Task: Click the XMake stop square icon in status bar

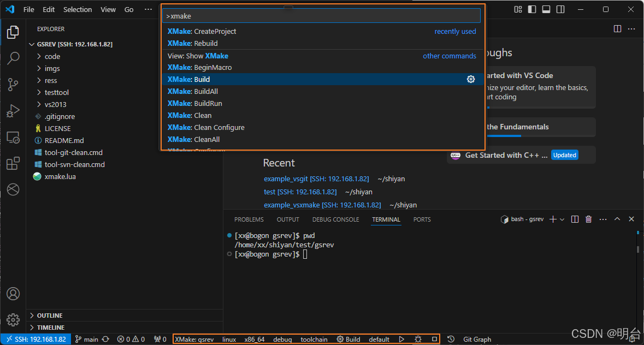Action: click(434, 339)
